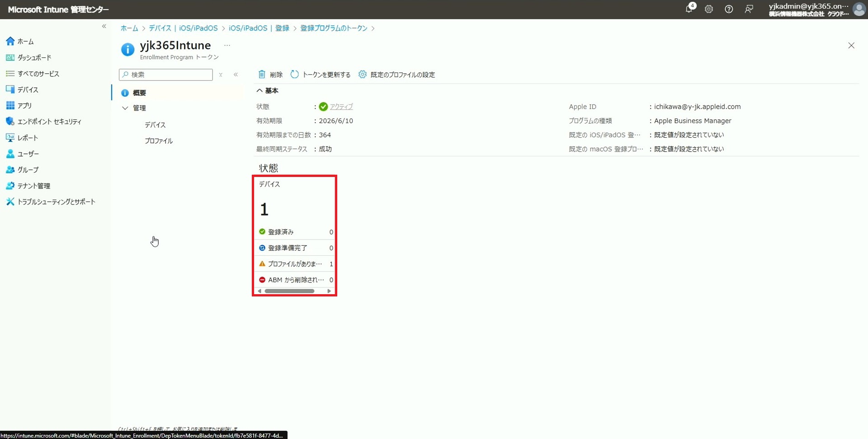Open the notifications bell icon
This screenshot has height=439, width=868.
[x=689, y=9]
